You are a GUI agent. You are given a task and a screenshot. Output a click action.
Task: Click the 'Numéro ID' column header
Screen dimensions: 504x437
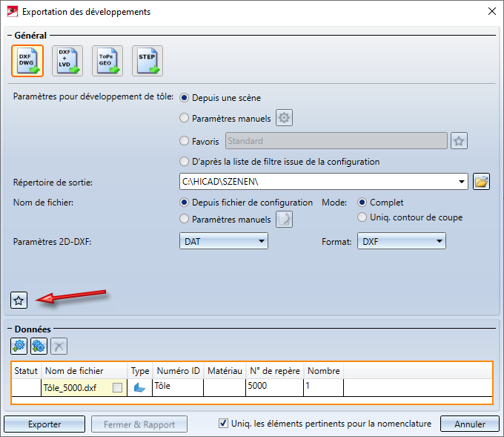point(178,371)
